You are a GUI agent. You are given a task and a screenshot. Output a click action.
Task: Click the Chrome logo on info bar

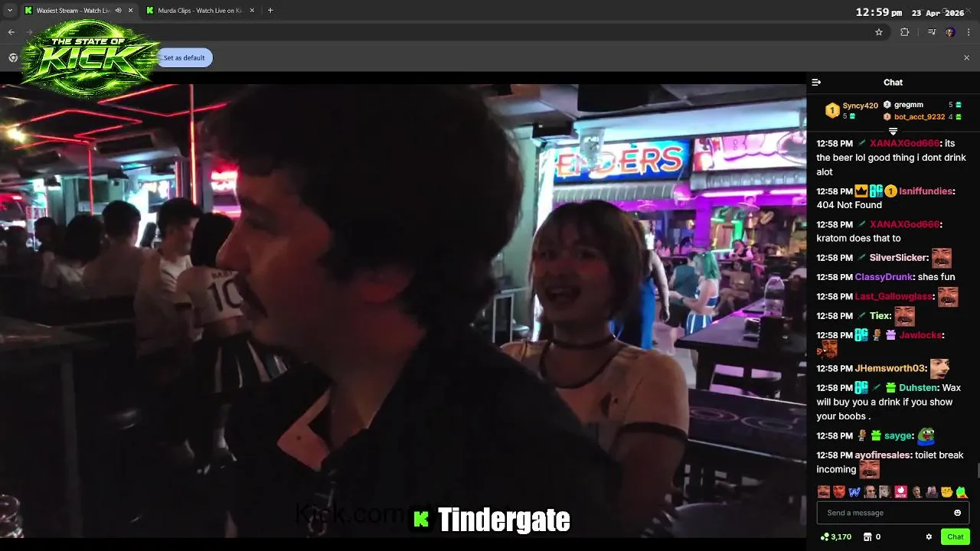[x=13, y=57]
